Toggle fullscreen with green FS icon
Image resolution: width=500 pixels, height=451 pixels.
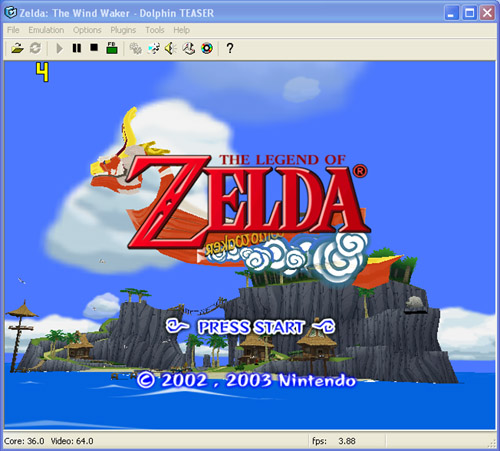coord(112,48)
